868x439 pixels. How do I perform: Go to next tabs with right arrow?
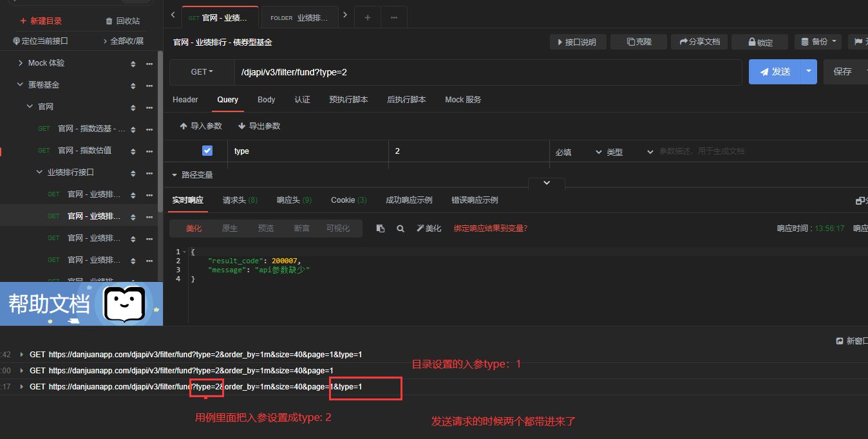(x=345, y=15)
